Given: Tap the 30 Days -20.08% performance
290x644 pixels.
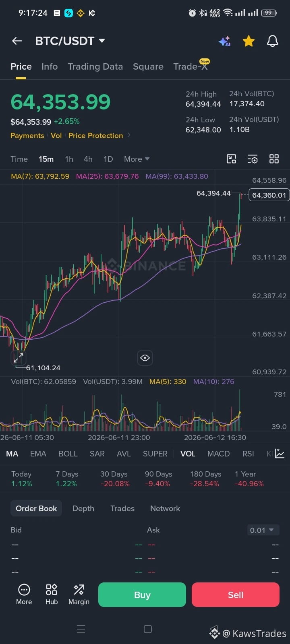Looking at the screenshot, I should [x=115, y=479].
